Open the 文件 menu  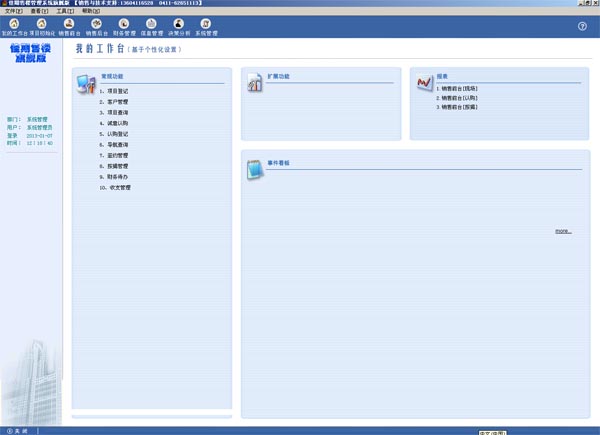point(14,11)
